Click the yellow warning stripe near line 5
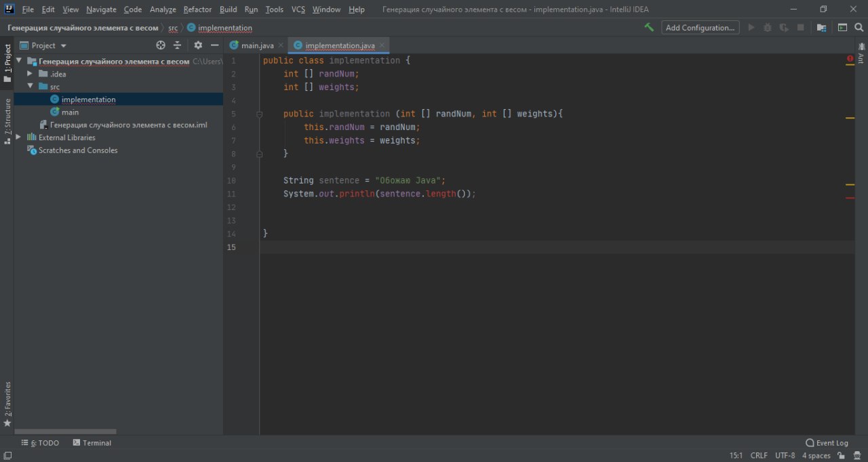This screenshot has height=462, width=868. tap(850, 119)
